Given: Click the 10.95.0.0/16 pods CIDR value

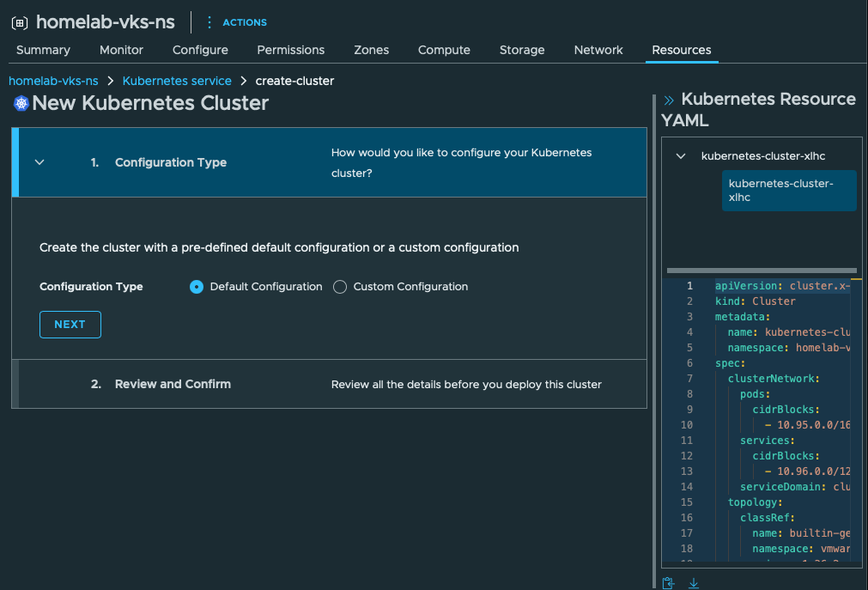Looking at the screenshot, I should pos(814,425).
